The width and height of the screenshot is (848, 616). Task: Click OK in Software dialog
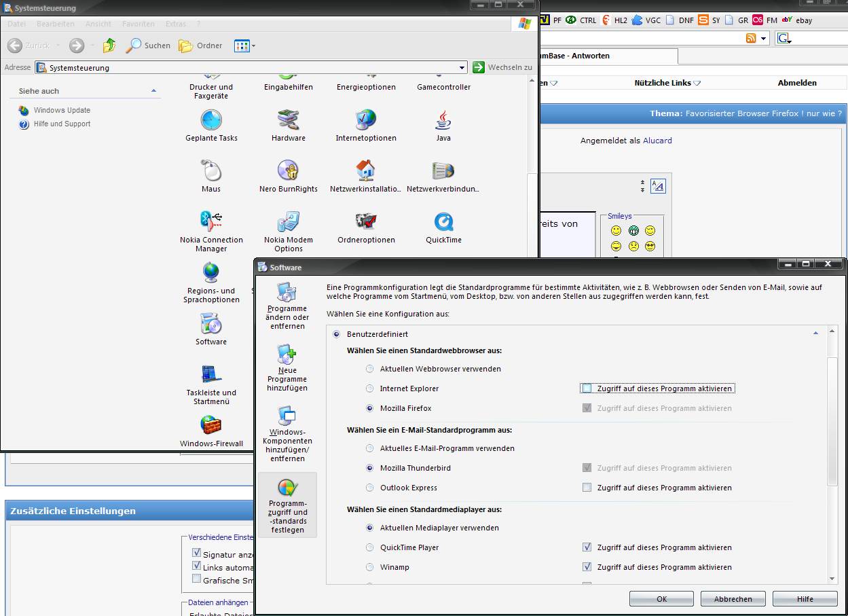662,599
